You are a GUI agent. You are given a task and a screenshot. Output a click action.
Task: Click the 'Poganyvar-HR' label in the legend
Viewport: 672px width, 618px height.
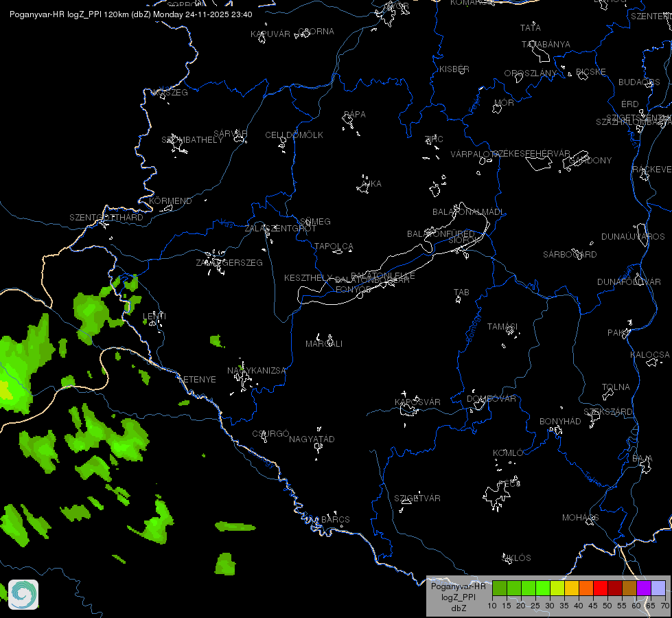pyautogui.click(x=458, y=586)
